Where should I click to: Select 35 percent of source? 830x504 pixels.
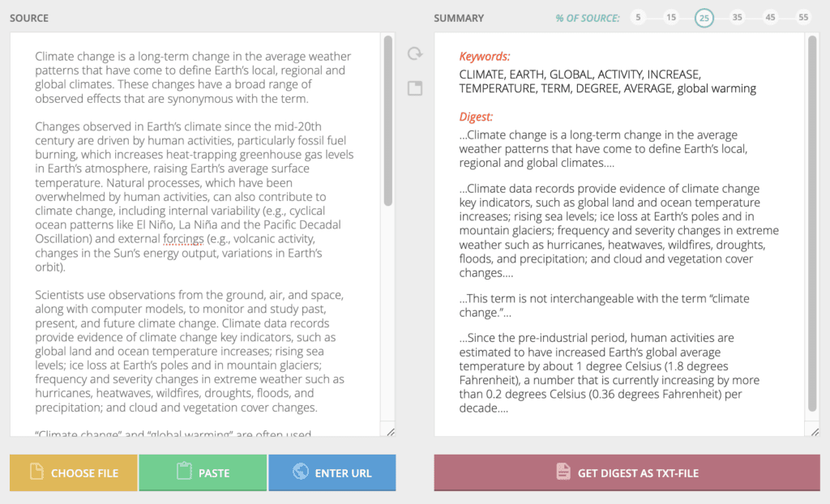pos(737,18)
